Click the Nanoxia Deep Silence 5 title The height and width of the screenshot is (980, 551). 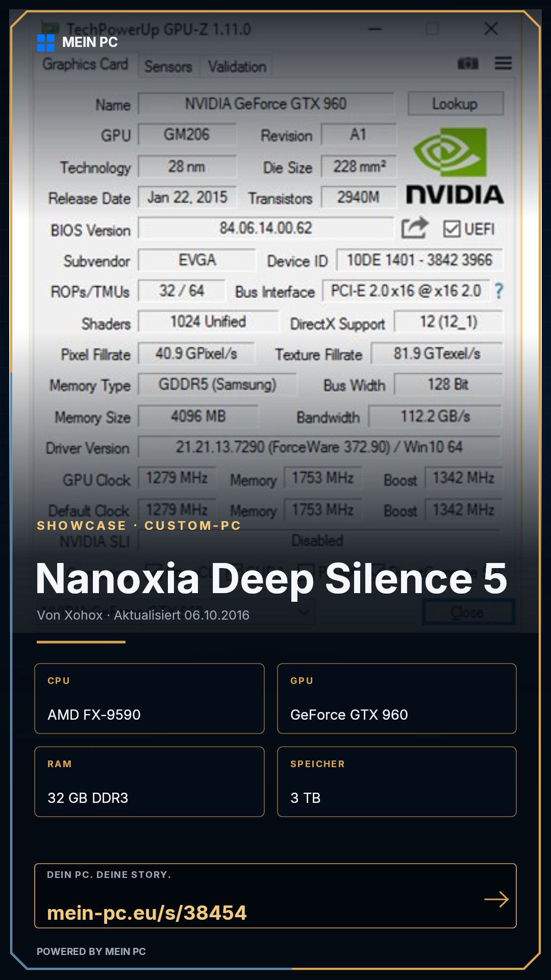click(271, 579)
